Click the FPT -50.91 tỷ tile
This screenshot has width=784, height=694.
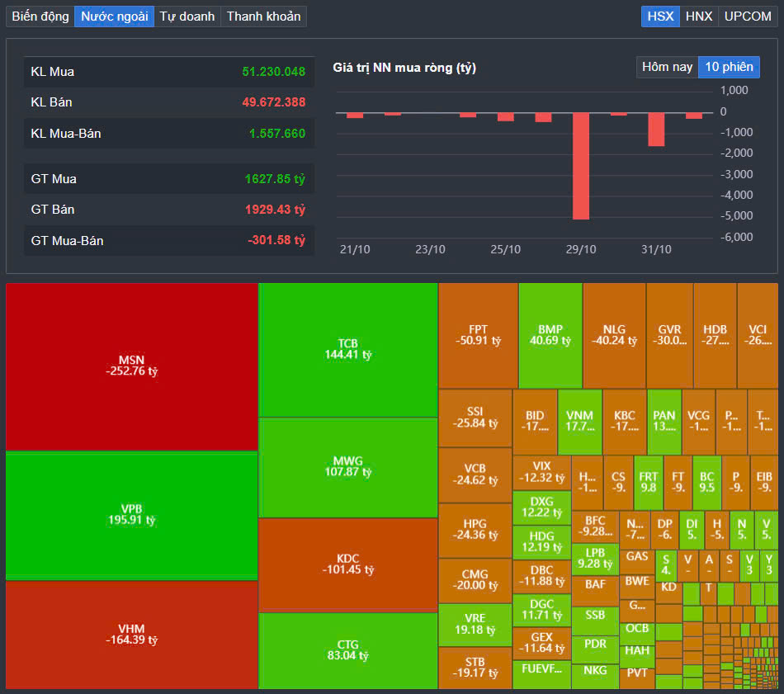478,336
